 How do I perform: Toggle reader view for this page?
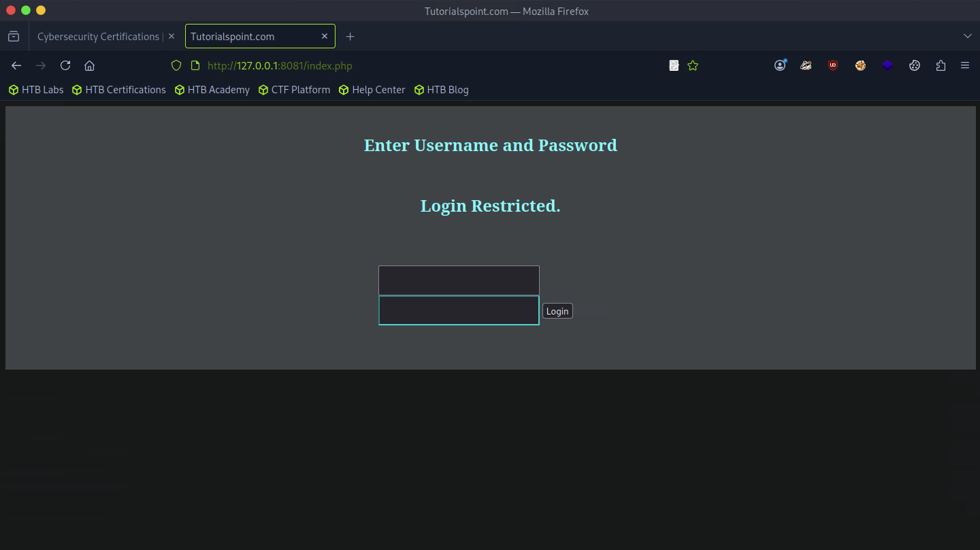coord(674,65)
